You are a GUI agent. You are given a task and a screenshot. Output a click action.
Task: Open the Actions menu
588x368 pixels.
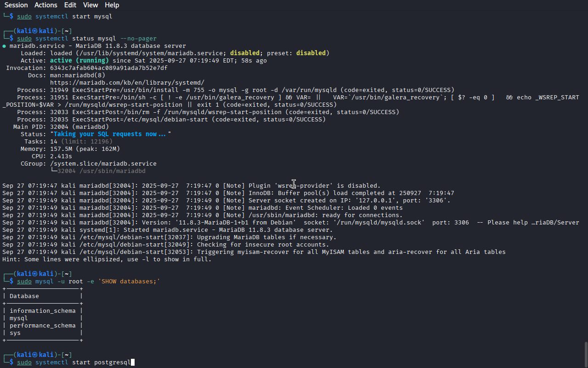(x=46, y=5)
